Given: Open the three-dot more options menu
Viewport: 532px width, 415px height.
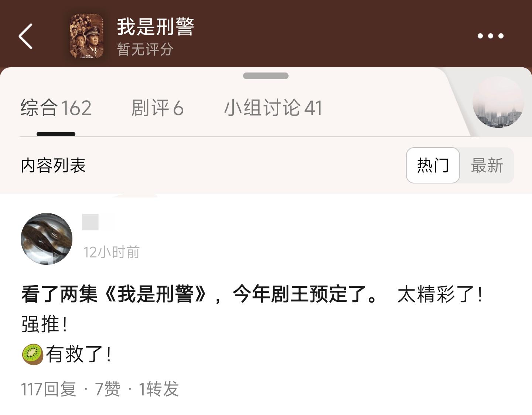Looking at the screenshot, I should 490,36.
